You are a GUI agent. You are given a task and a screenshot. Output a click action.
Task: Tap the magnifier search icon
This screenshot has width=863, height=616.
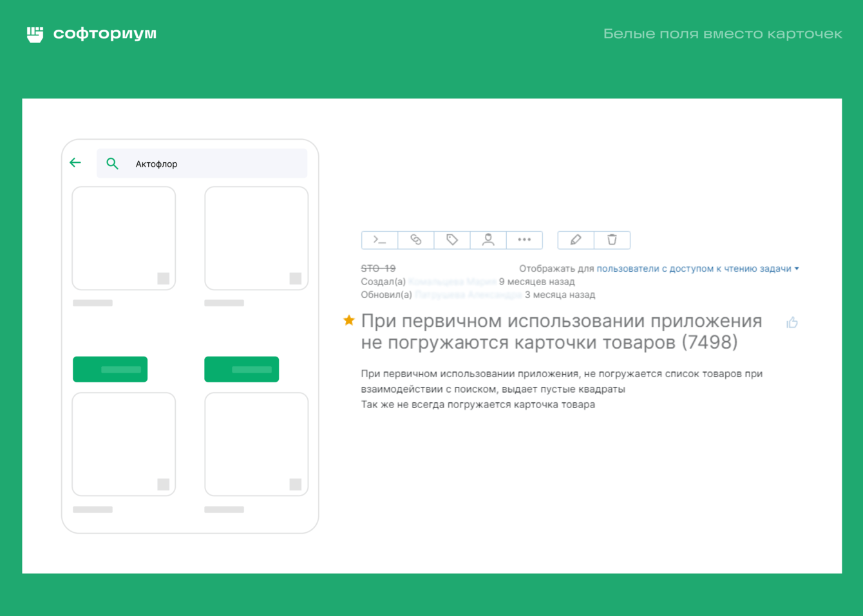[112, 163]
